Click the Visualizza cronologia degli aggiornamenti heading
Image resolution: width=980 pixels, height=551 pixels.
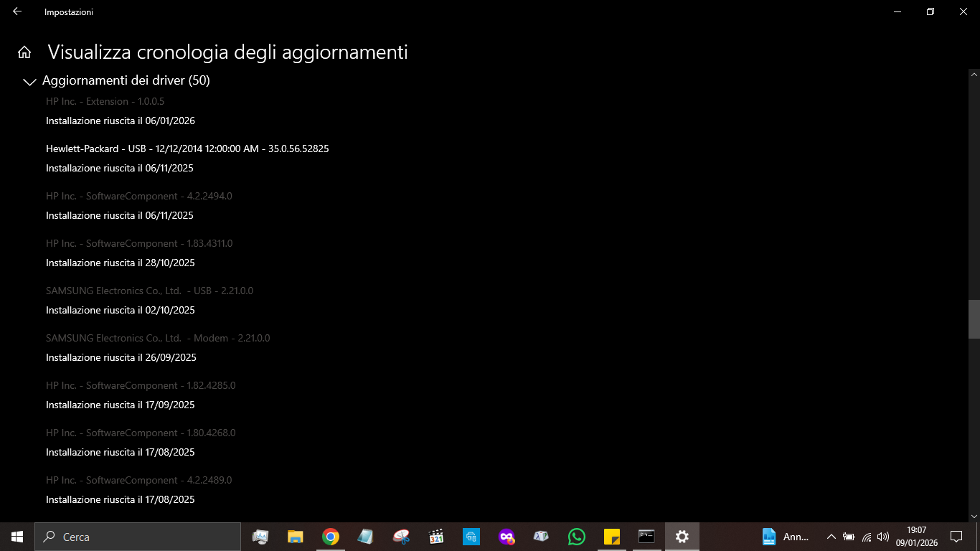(x=227, y=52)
